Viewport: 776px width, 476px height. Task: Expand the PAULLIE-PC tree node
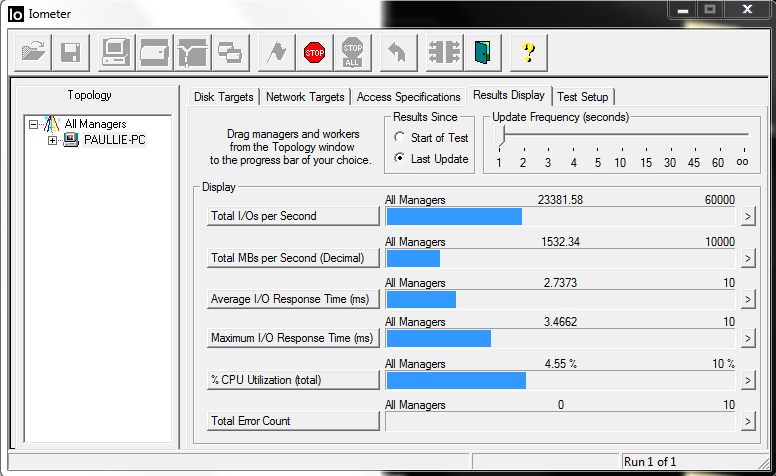(x=53, y=140)
